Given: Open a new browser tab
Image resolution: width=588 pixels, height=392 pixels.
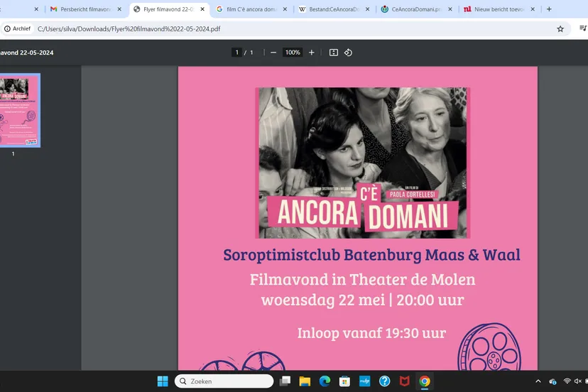Looking at the screenshot, I should coord(549,9).
